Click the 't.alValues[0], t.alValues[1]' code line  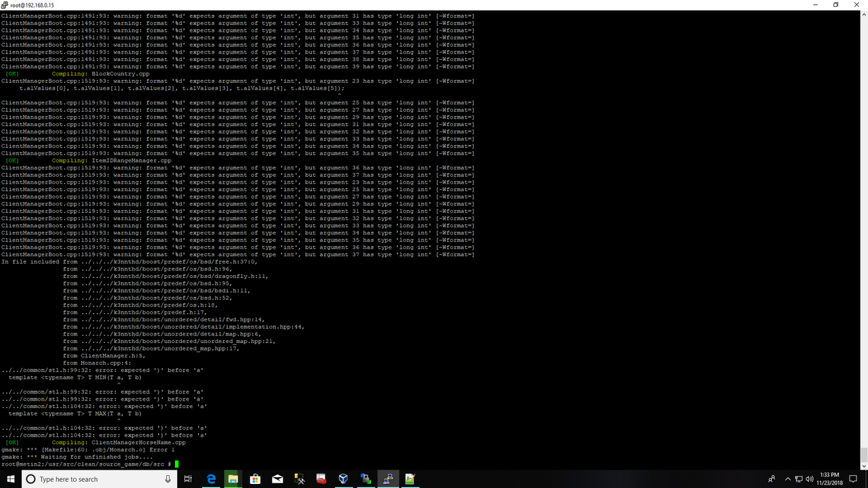pos(182,88)
